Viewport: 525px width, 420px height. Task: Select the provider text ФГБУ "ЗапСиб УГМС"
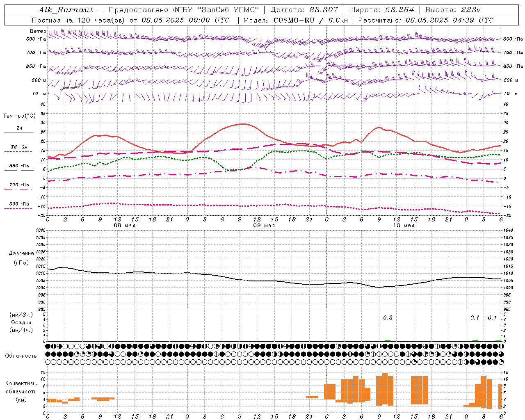216,10
